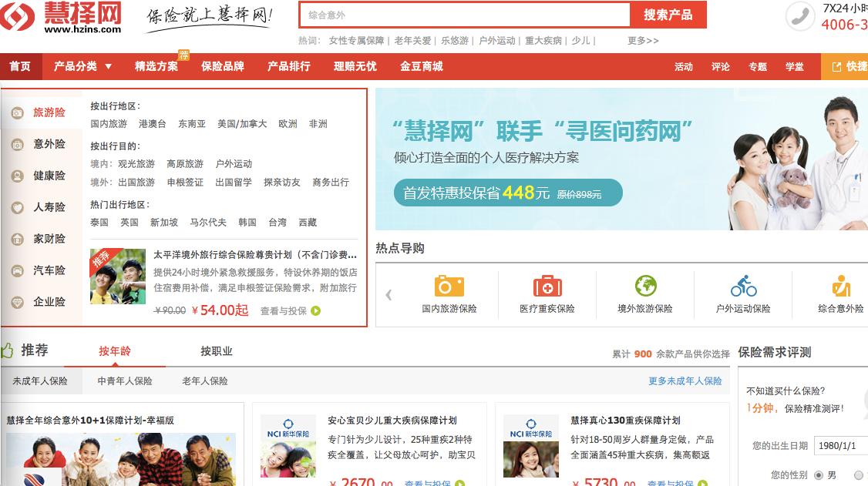Choose 西藏 hot destination

[x=308, y=223]
